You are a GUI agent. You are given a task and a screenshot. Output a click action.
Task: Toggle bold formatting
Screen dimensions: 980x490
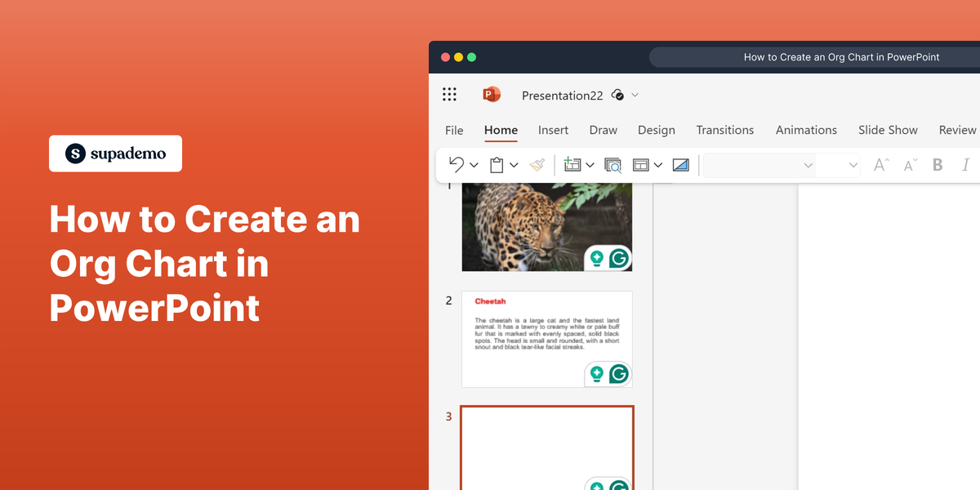tap(938, 165)
